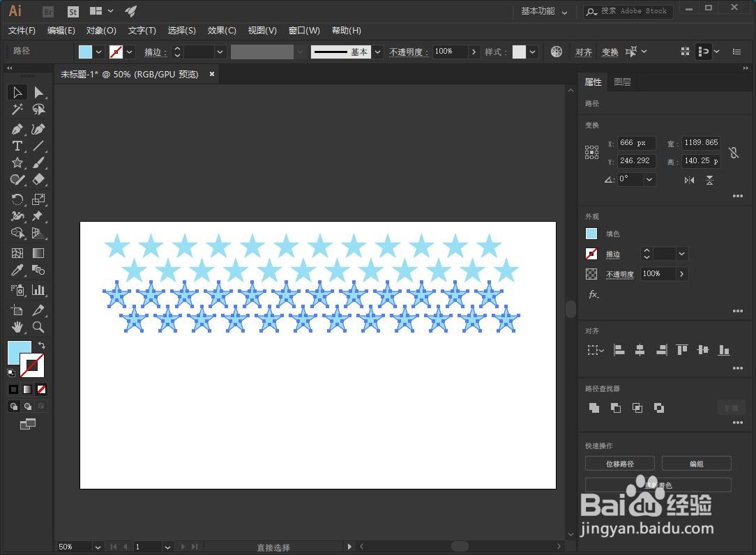Viewport: 756px width, 555px height.
Task: Open the recolor artwork wheel icon
Action: pos(557,52)
